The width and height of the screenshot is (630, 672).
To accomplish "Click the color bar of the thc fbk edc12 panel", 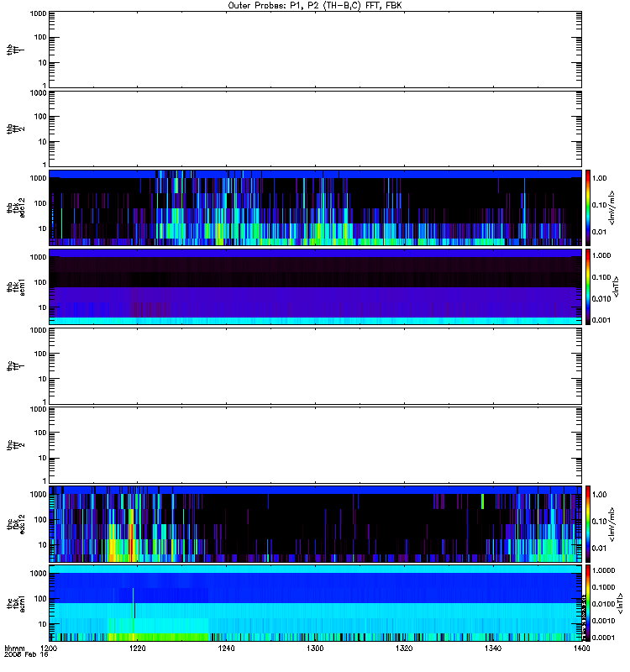I will point(588,524).
